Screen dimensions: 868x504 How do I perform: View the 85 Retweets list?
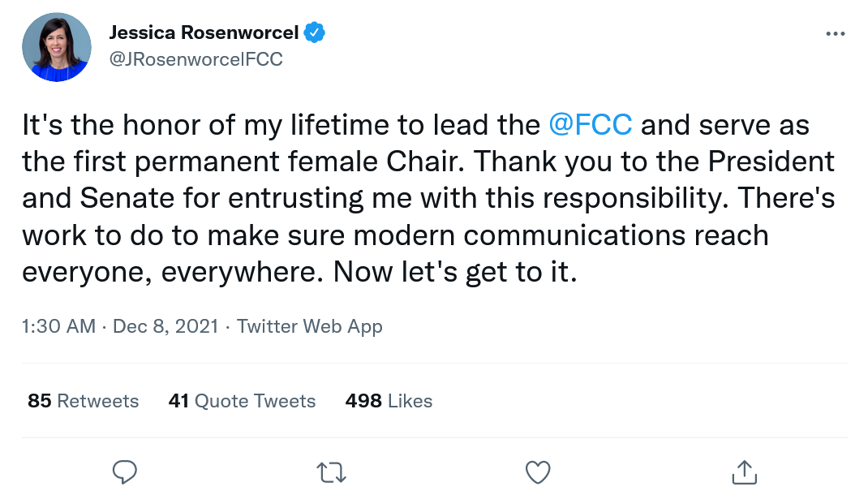[x=83, y=401]
